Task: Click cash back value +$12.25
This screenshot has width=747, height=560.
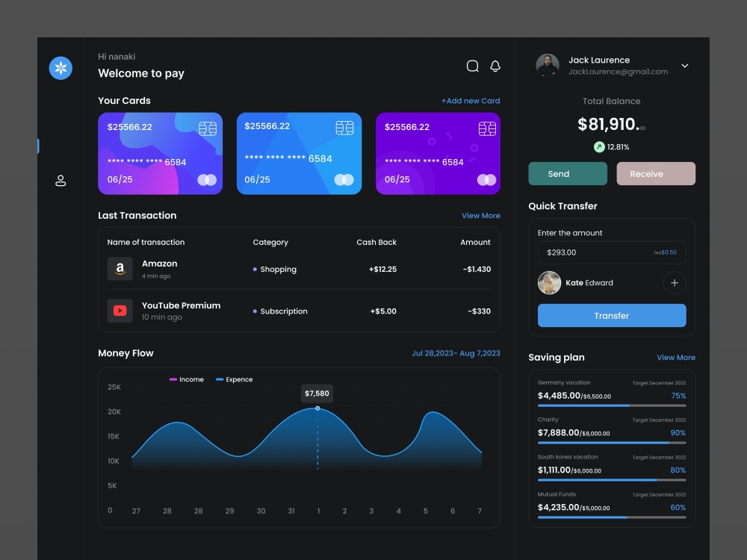Action: point(382,270)
